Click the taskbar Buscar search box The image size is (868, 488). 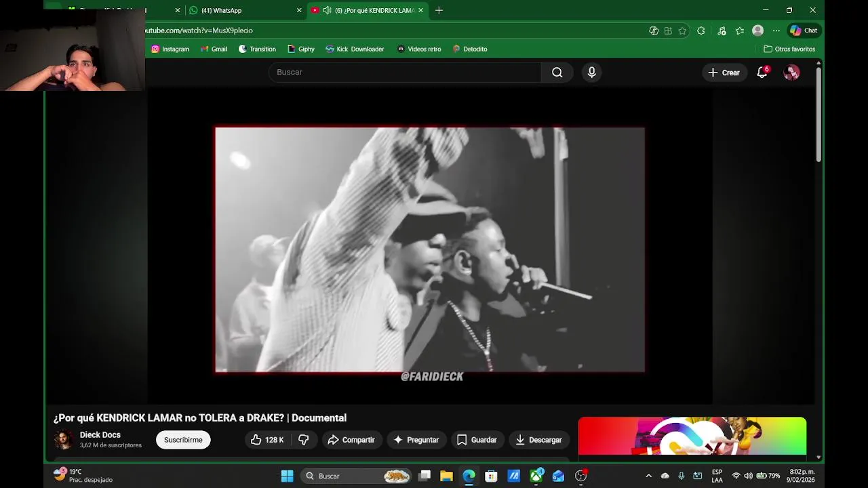(357, 476)
